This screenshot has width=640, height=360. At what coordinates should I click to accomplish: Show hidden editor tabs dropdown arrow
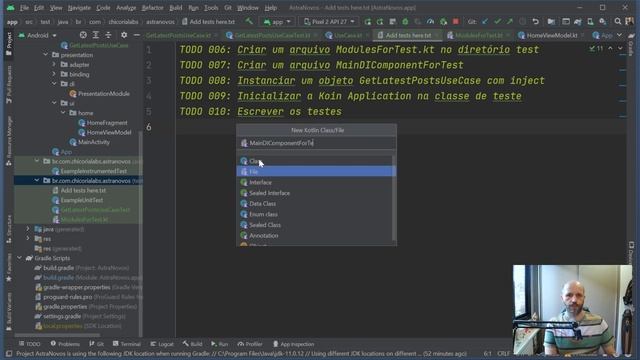tap(620, 36)
